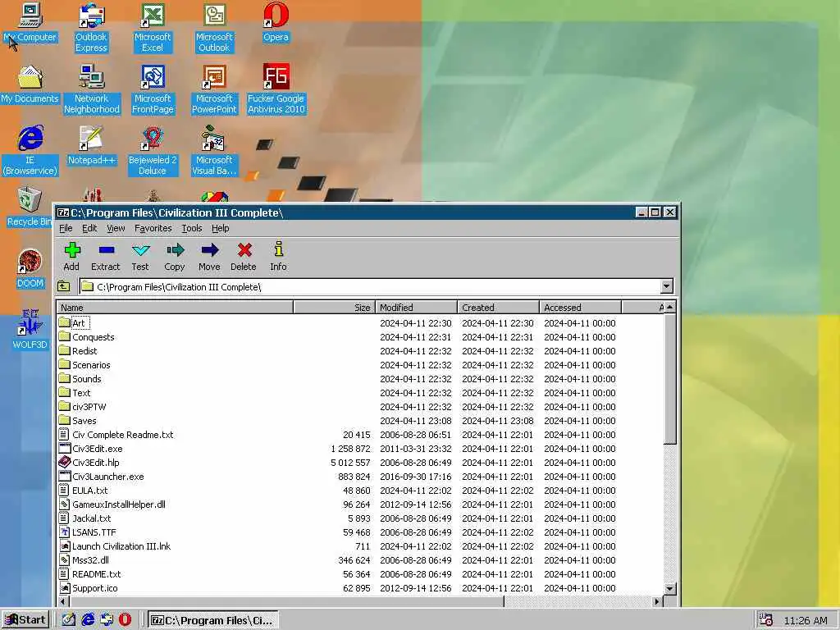Click the Extract toolbar icon
840x630 pixels.
(106, 257)
